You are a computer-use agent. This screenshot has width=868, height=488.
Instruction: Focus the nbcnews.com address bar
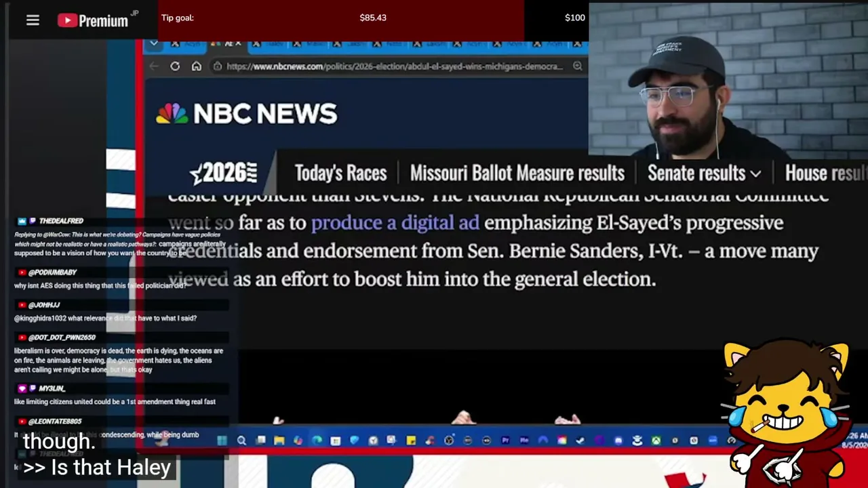(395, 66)
